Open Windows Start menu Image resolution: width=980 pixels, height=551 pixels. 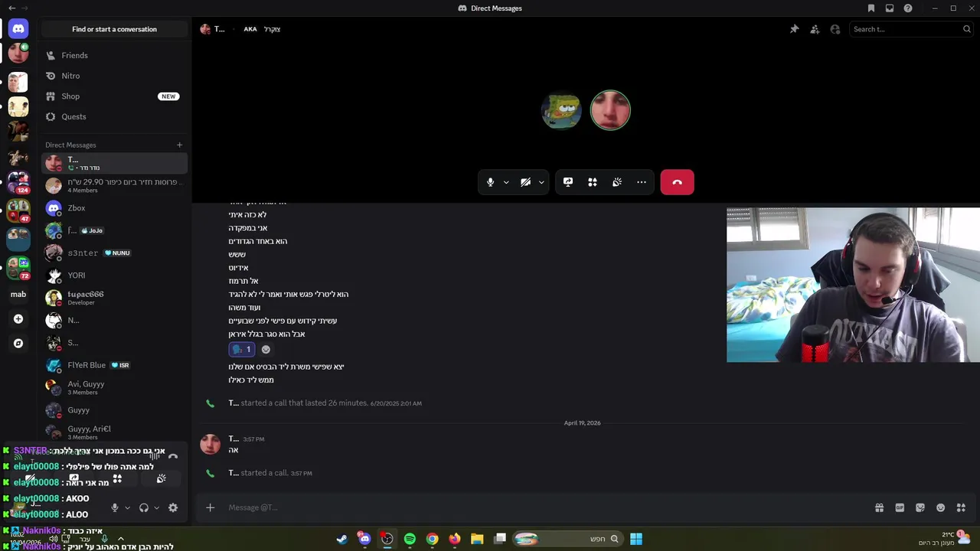[x=636, y=539]
